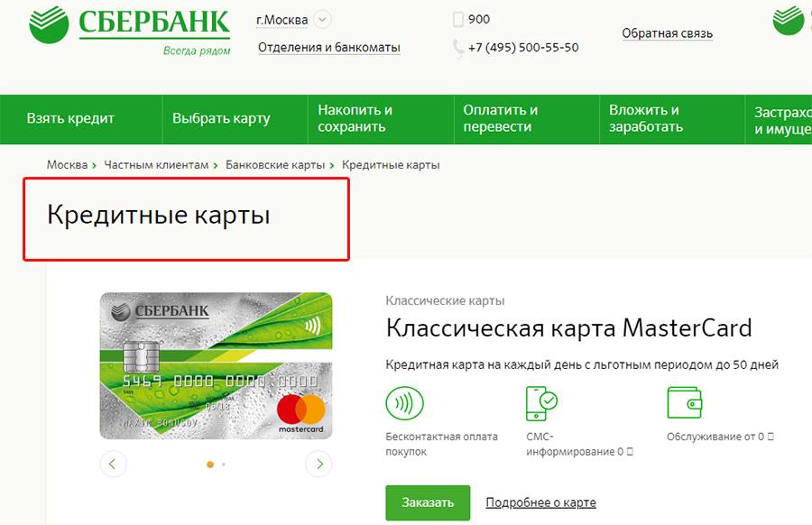
Task: Click the mobile phone 900 icon
Action: click(x=457, y=20)
